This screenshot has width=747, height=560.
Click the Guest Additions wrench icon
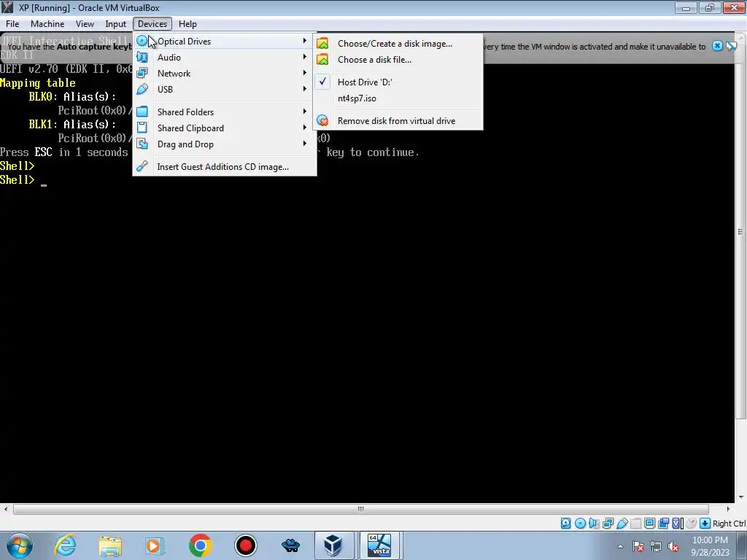click(142, 166)
